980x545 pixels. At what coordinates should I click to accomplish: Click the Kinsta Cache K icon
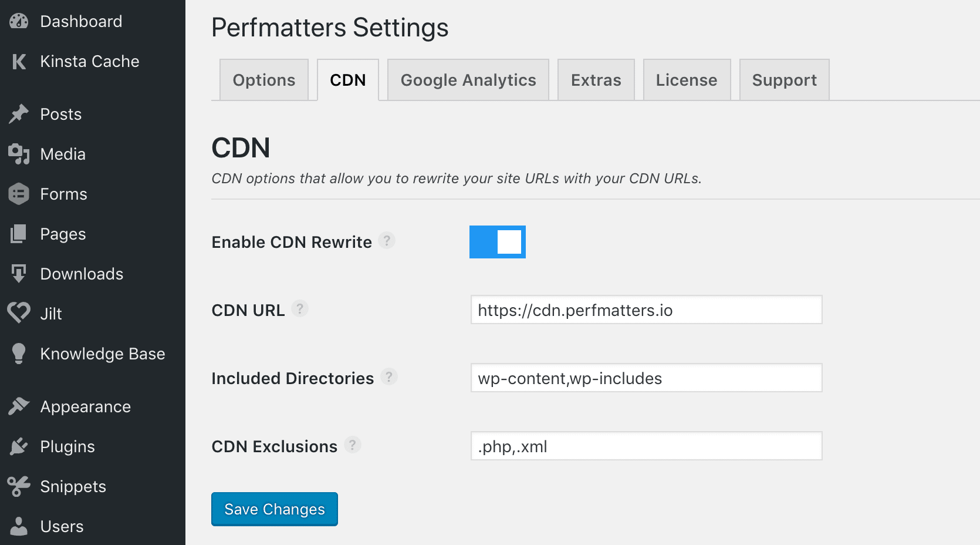point(19,61)
